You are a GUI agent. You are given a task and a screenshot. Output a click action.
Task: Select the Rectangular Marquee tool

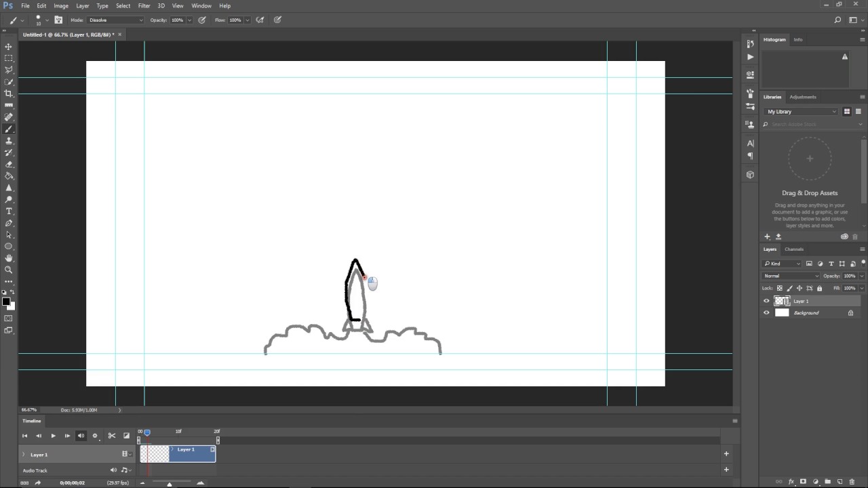pyautogui.click(x=9, y=58)
